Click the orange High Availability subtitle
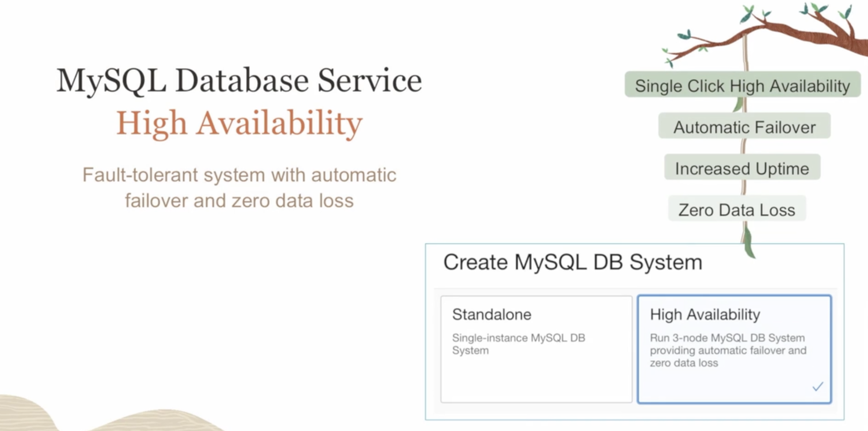Viewport: 868px width, 431px height. coord(239,123)
